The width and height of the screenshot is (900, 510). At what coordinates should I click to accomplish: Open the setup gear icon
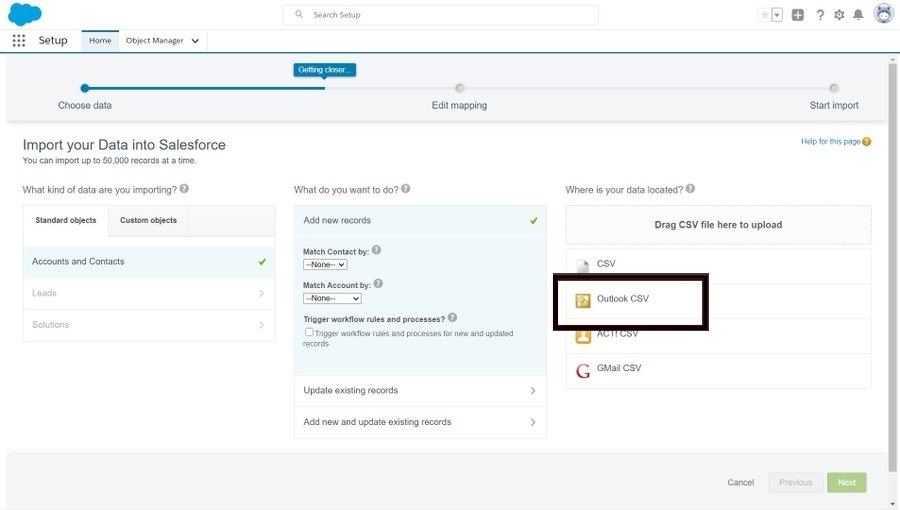(x=839, y=15)
